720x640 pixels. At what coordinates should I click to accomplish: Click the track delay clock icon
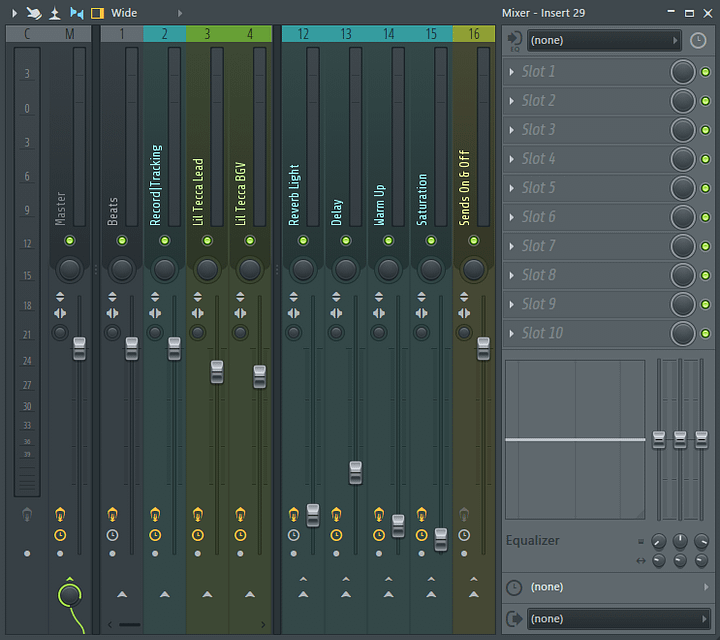point(514,588)
